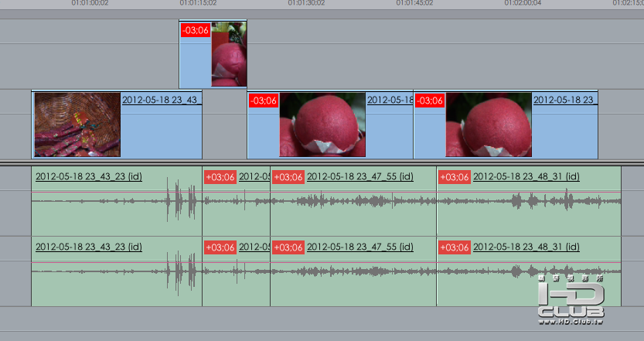Click the -03;06 sync badge on middle video clip
Screen dimensions: 644x341
click(x=264, y=101)
